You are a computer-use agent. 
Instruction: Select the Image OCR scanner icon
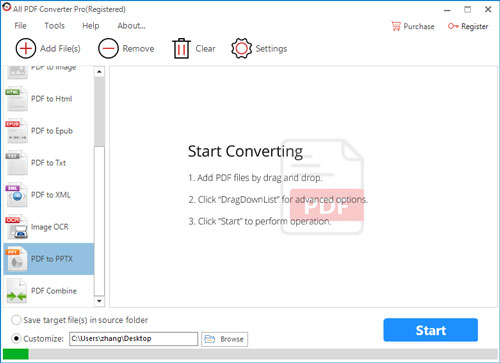16,227
